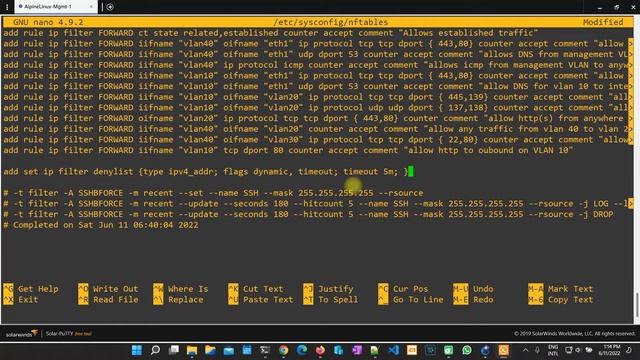
Task: Click the ^C Cur Pos shortcut
Action: click(x=403, y=289)
